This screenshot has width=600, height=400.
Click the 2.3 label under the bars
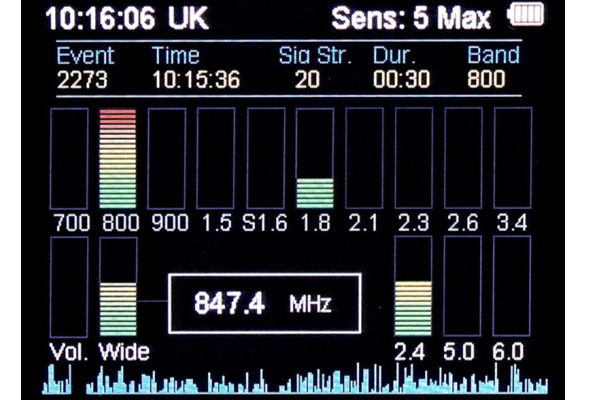413,223
